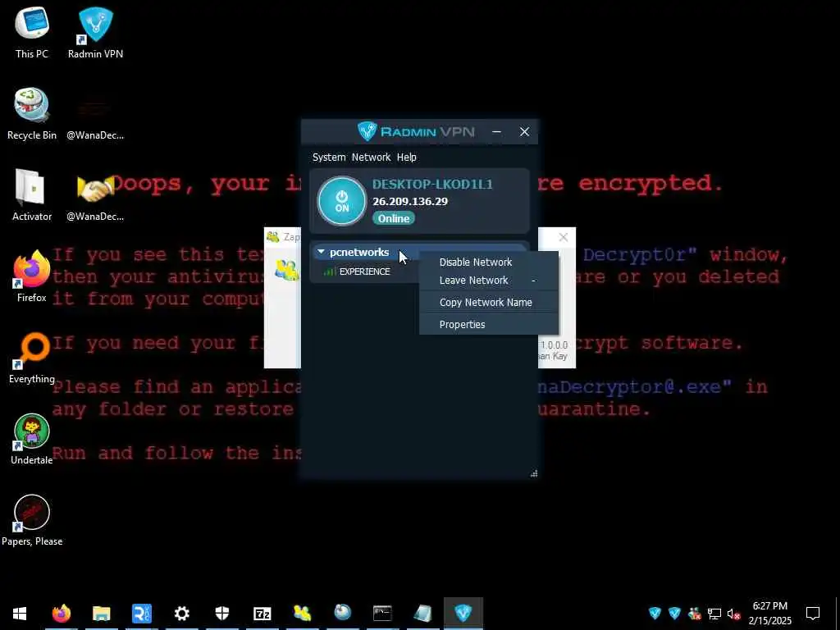Open Firefox from the taskbar
This screenshot has height=630, width=840.
61,614
